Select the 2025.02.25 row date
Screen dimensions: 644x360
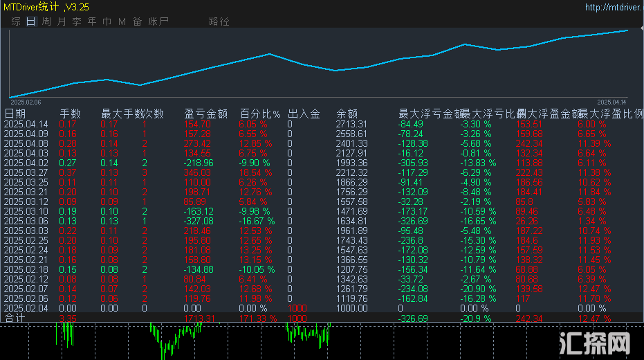tap(26, 240)
